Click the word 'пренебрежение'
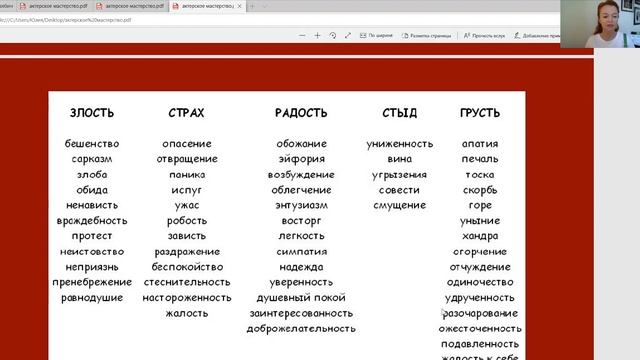Image resolution: width=640 pixels, height=360 pixels. [x=92, y=282]
